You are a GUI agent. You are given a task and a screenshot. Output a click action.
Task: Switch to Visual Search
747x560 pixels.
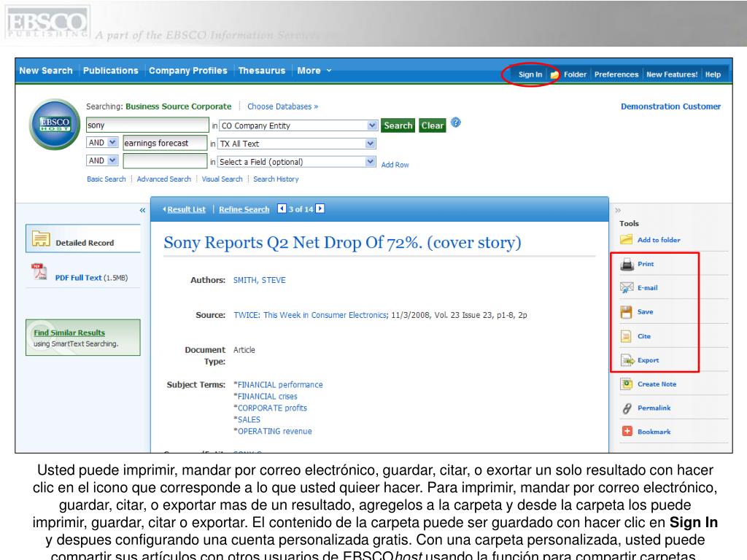coord(222,179)
